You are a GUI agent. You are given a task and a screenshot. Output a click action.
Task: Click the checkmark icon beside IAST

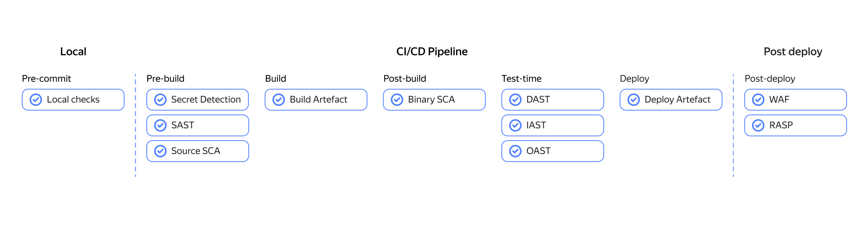tap(515, 125)
